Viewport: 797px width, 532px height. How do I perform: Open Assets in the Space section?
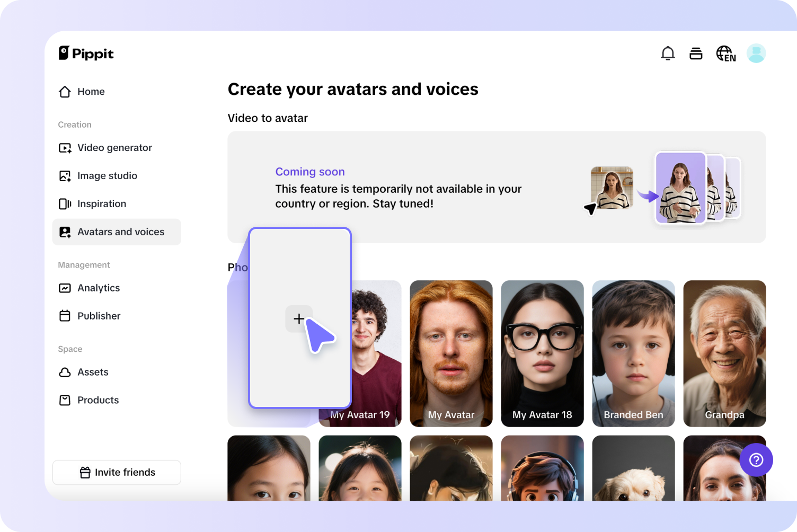pyautogui.click(x=92, y=372)
